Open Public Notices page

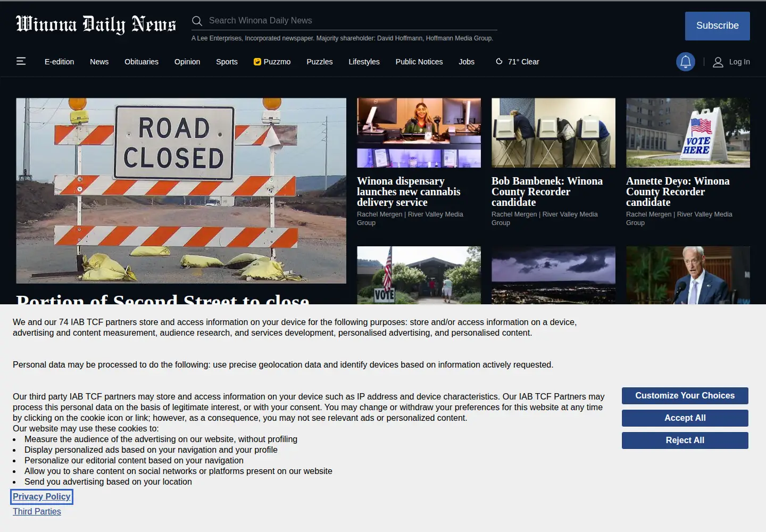[x=419, y=62]
